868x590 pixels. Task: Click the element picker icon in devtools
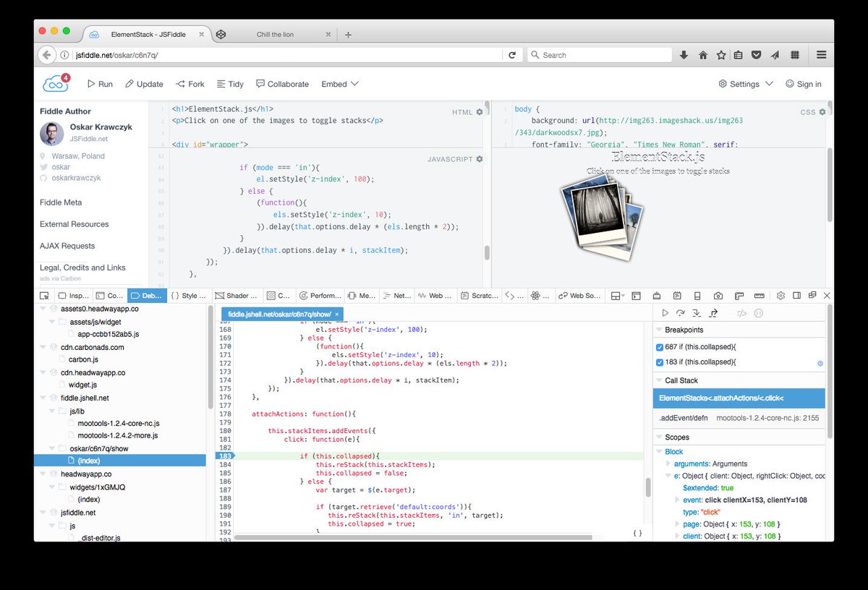(44, 296)
